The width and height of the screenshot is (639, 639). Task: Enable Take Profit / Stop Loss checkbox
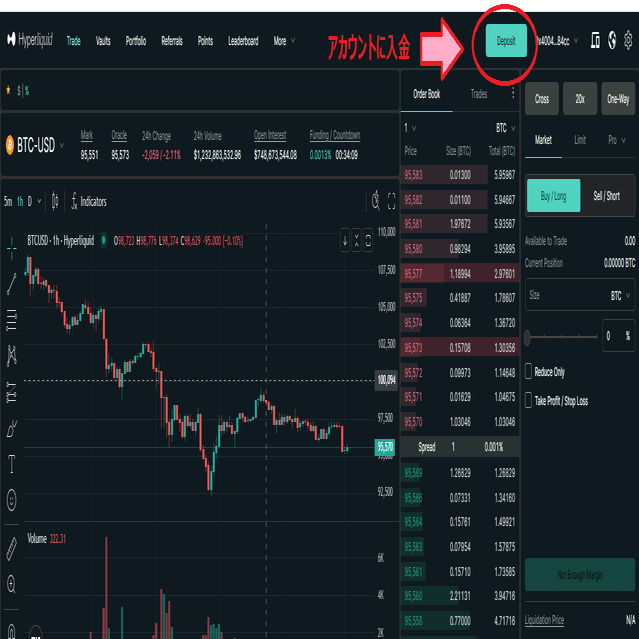point(528,401)
